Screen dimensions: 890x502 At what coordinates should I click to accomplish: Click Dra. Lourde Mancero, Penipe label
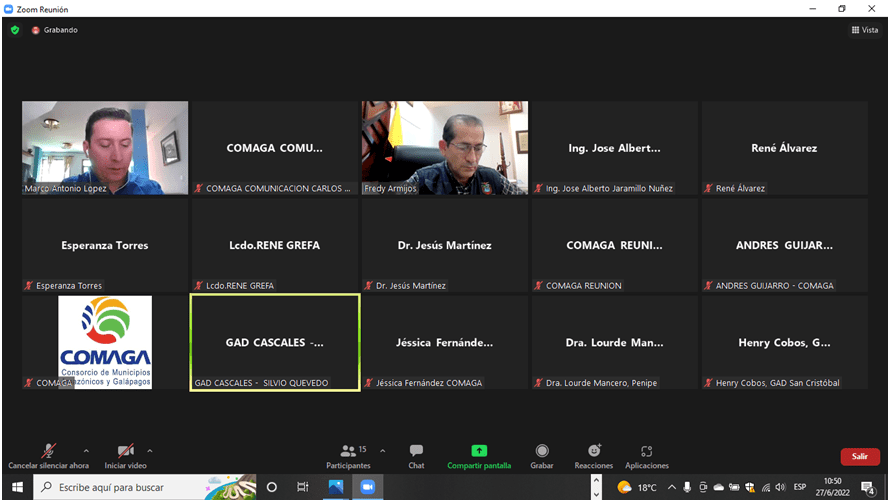601,383
